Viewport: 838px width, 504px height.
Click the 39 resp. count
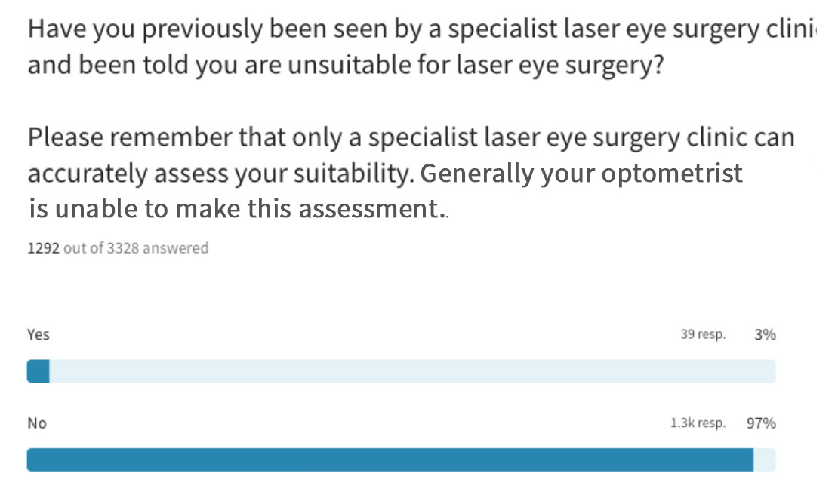[x=703, y=335]
